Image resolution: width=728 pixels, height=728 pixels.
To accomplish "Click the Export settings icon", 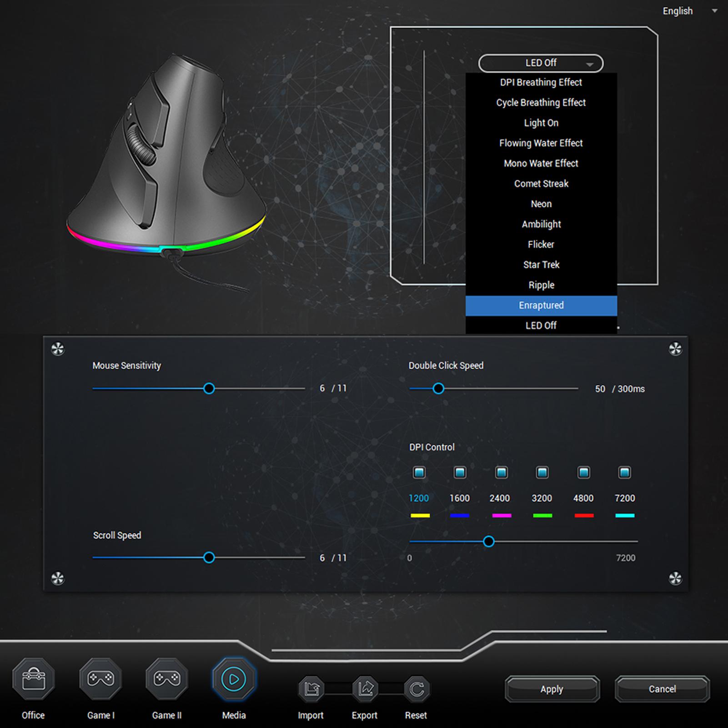I will coord(365,689).
